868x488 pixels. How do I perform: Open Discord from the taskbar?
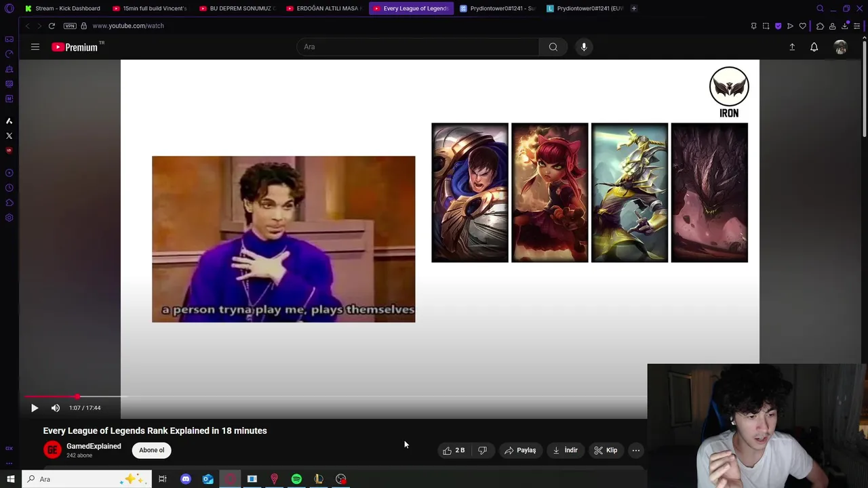click(186, 479)
